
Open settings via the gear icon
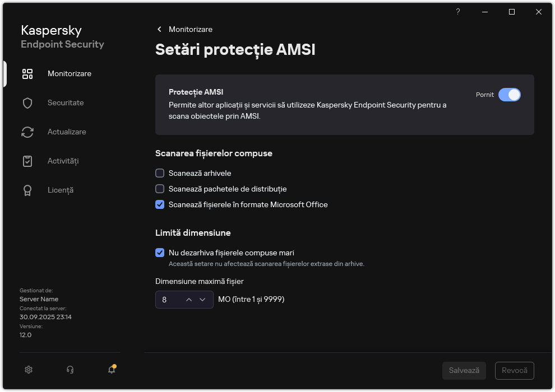pyautogui.click(x=29, y=370)
